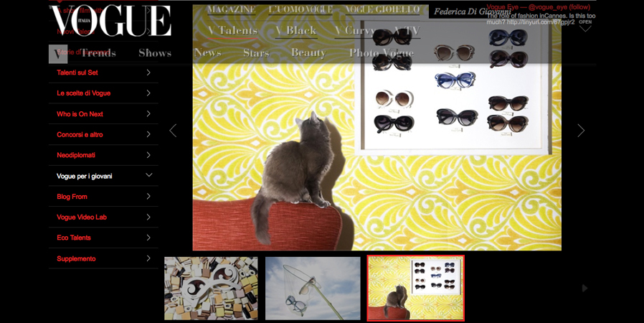644x323 pixels.
Task: Open the Shows section
Action: 155,53
